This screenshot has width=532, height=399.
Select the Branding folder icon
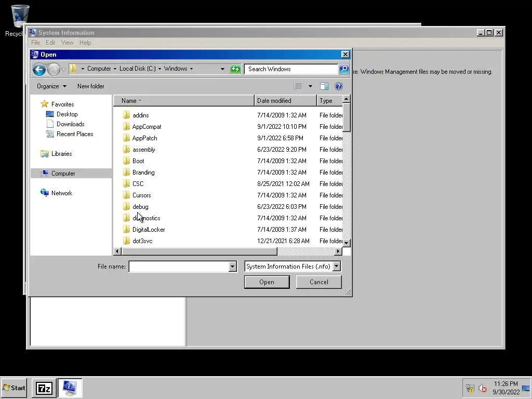click(x=126, y=172)
